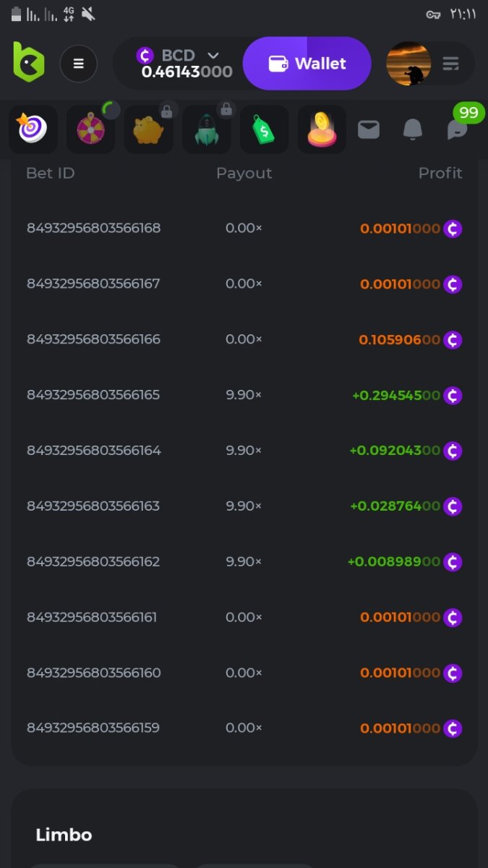The image size is (488, 868).
Task: Open the profile avatar picture
Action: tap(408, 64)
